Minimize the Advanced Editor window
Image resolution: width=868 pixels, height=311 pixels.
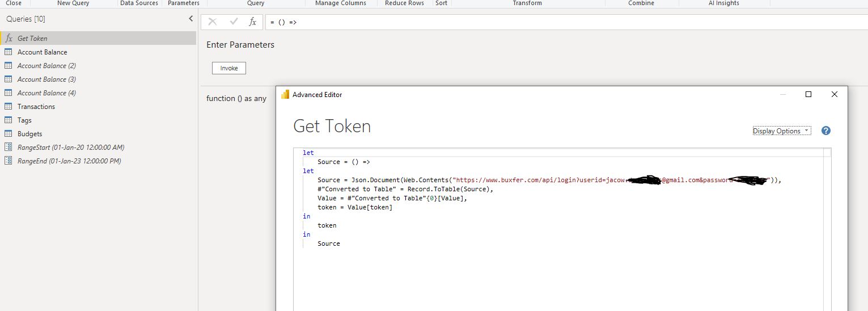pos(783,94)
